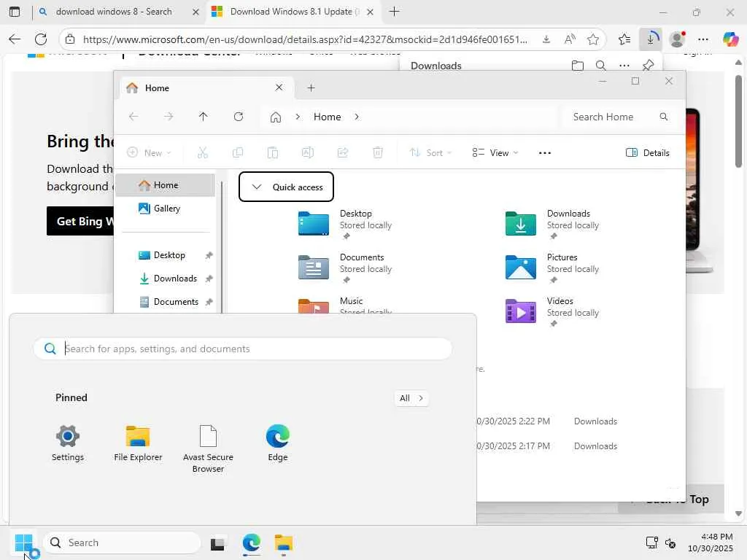Open the Desktop folder in Quick access
747x560 pixels.
click(x=345, y=224)
